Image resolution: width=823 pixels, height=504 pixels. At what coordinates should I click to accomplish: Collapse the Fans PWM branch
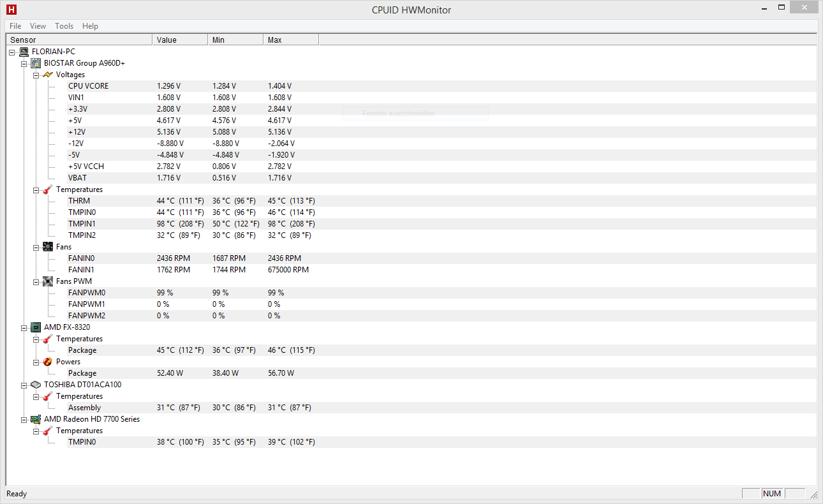tap(36, 282)
